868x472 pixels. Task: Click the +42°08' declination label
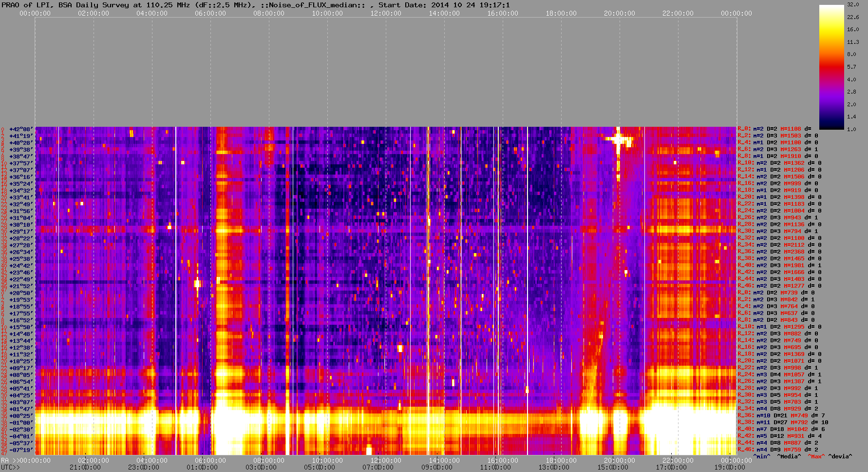21,129
